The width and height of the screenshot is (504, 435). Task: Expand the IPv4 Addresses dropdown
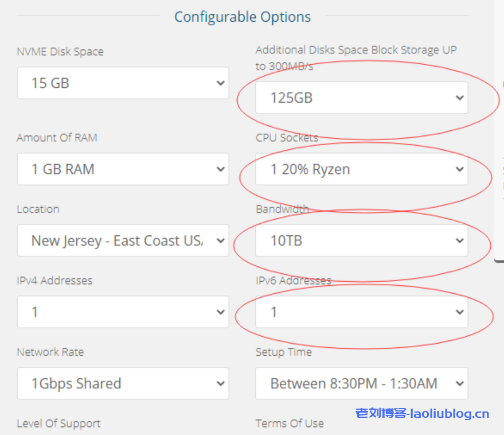point(123,312)
